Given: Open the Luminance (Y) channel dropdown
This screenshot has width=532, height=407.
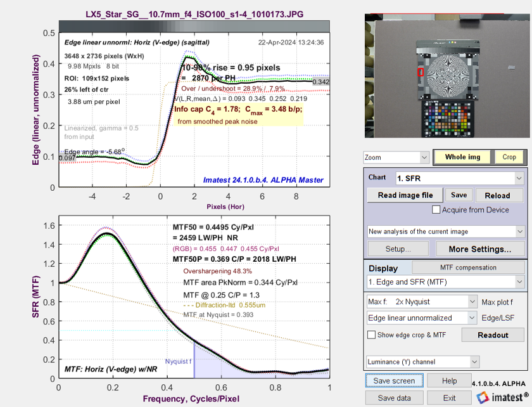Looking at the screenshot, I should point(422,362).
